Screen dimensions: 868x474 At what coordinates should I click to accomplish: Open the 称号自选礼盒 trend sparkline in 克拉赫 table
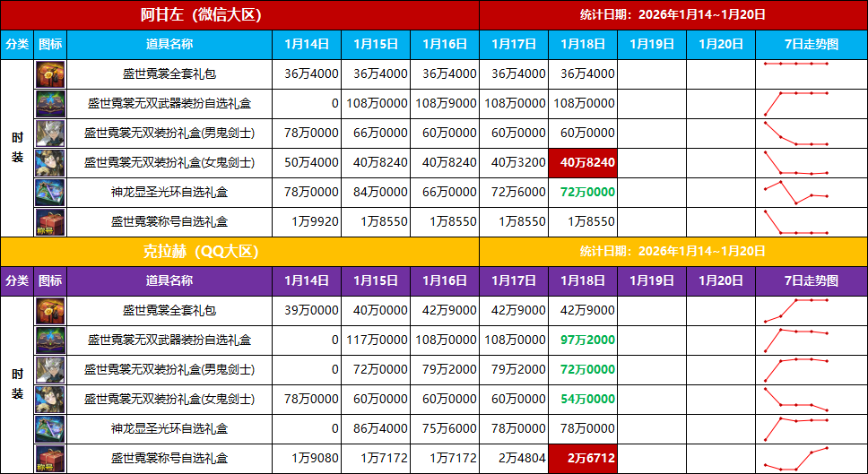[x=796, y=459]
